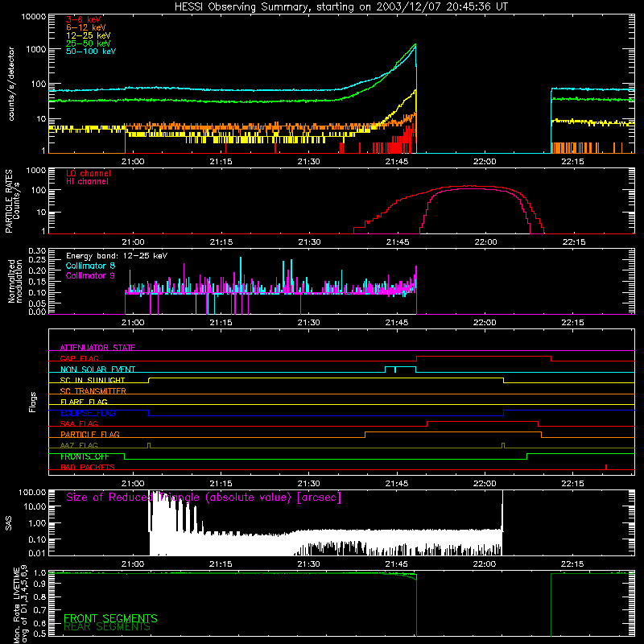This screenshot has height=644, width=644.
Task: Select the 3-6 keV legend label
Action: [84, 19]
